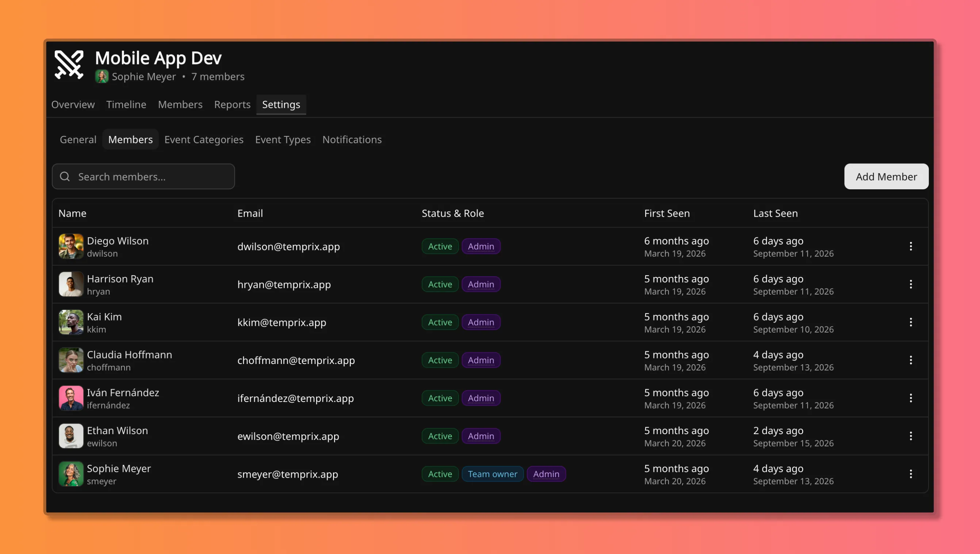Switch to the Overview tab
980x554 pixels.
click(73, 105)
